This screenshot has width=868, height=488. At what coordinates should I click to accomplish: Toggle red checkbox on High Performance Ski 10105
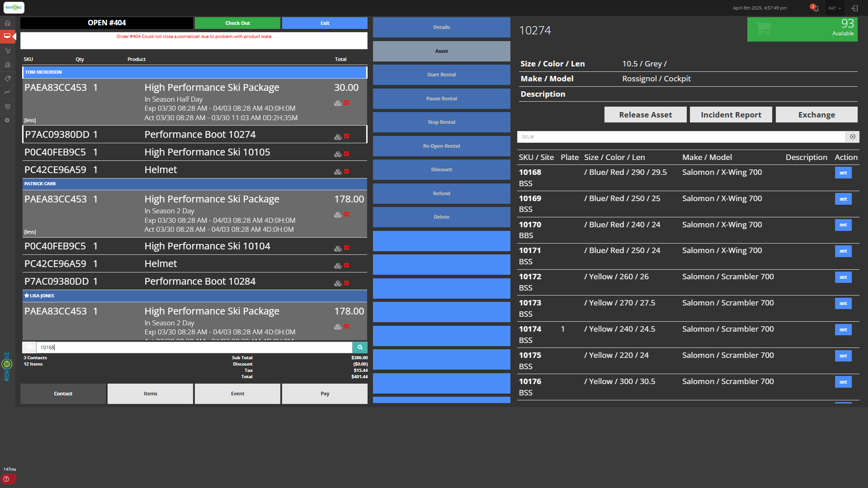pos(347,154)
